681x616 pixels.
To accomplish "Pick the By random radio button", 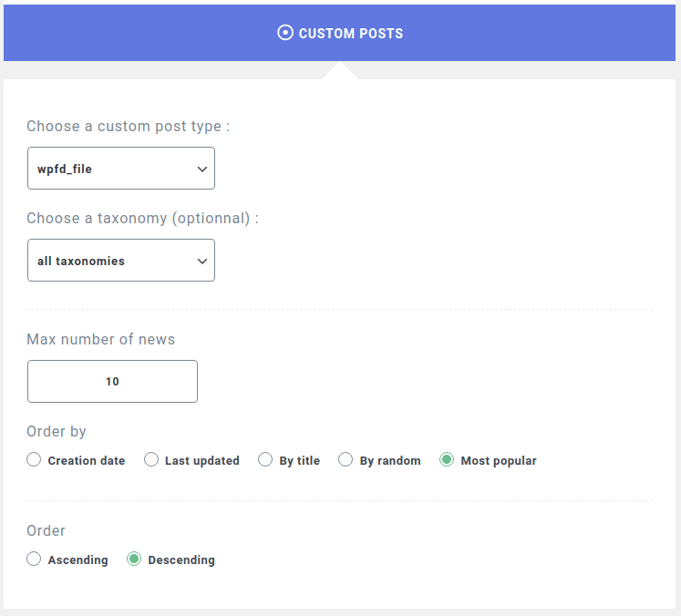I will coord(346,459).
